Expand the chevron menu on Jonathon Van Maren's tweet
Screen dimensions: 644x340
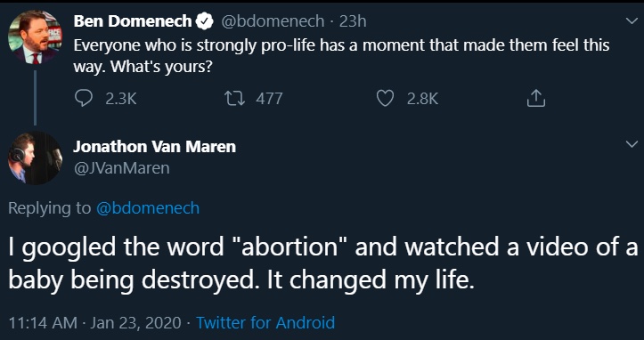[632, 143]
